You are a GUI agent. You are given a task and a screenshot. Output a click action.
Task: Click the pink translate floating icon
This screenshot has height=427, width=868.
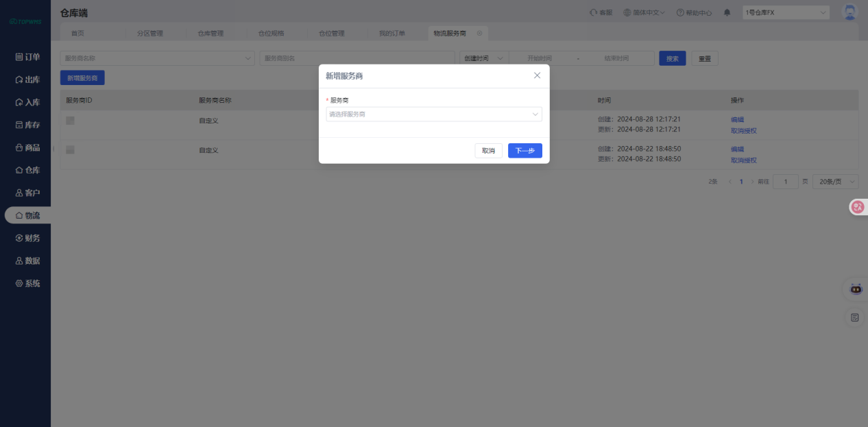click(x=858, y=207)
